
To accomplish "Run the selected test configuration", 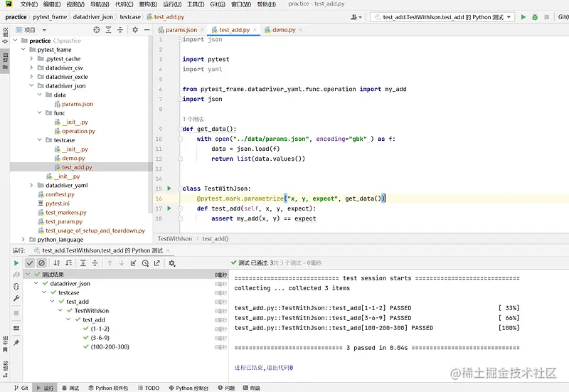I will point(523,17).
